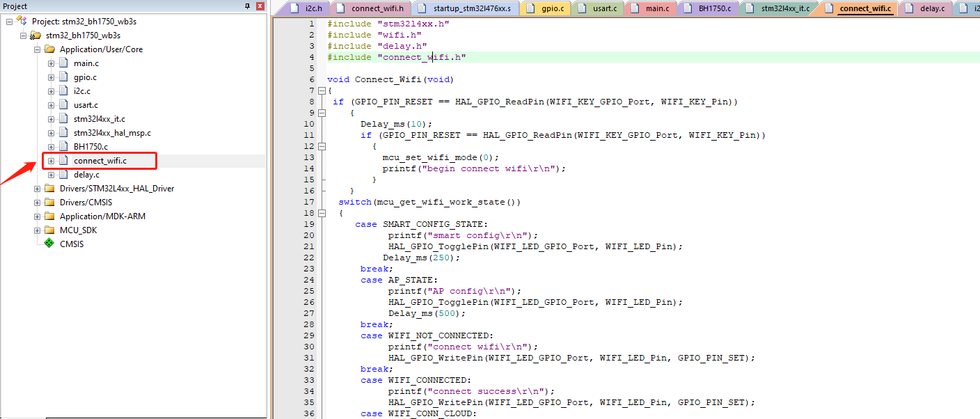Select connect_wifi.c label in the project tree

100,161
